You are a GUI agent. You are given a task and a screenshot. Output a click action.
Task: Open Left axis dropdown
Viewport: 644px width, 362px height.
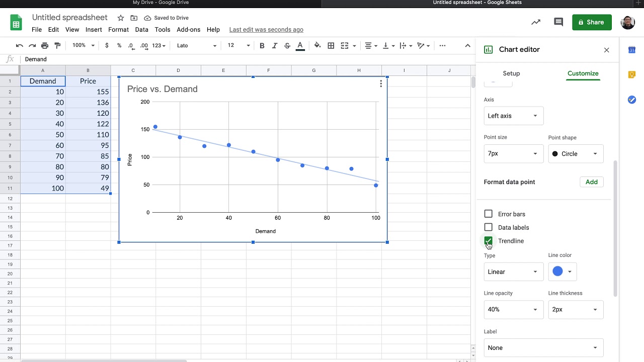coord(513,116)
